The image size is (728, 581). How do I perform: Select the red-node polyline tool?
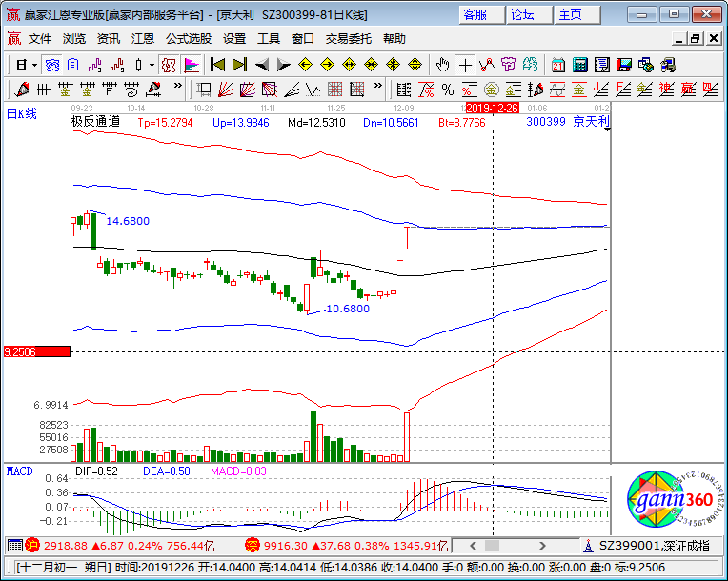pyautogui.click(x=487, y=65)
